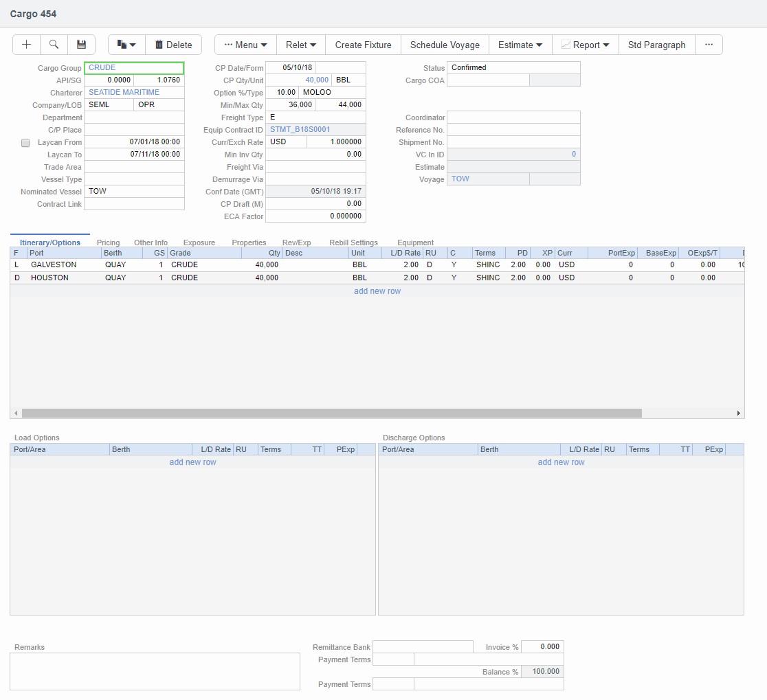The height and width of the screenshot is (700, 767).
Task: Click the Delete button with trash icon
Action: [173, 45]
